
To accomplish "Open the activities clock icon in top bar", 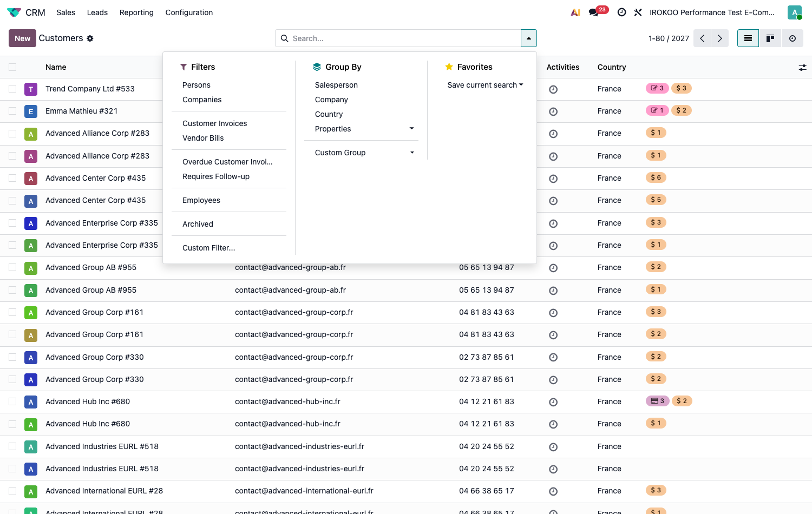I will pyautogui.click(x=622, y=12).
